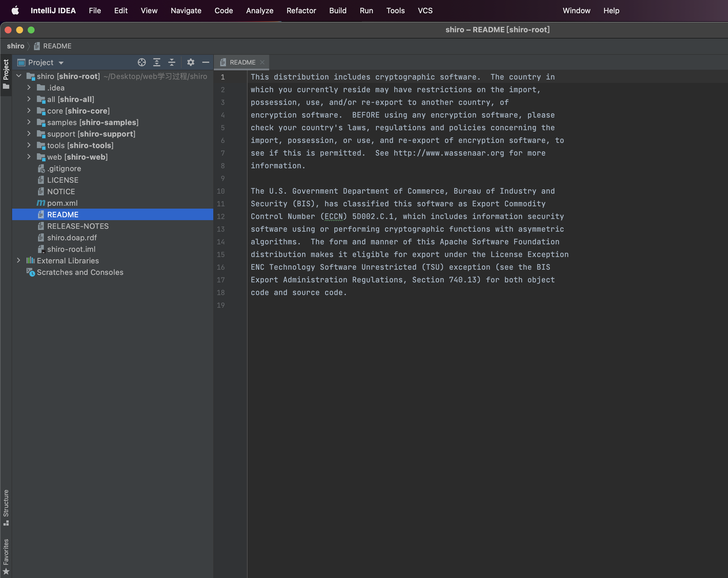This screenshot has height=578, width=728.
Task: Toggle the Favorites tool window button
Action: pyautogui.click(x=6, y=555)
